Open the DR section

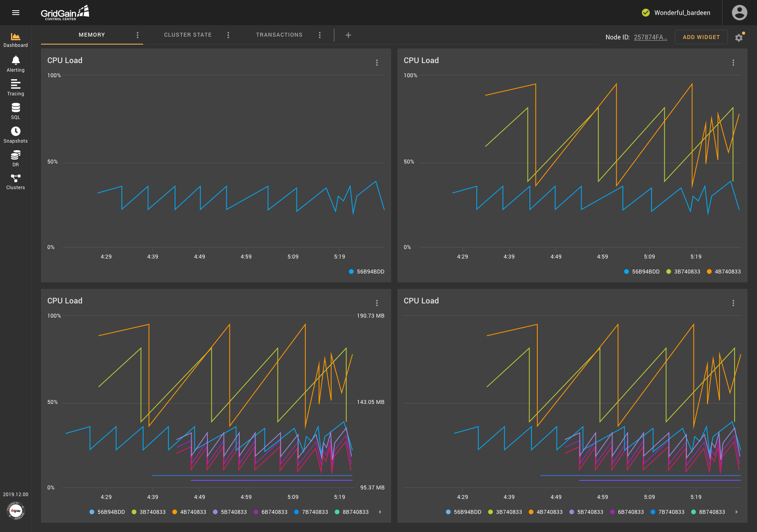pos(16,159)
